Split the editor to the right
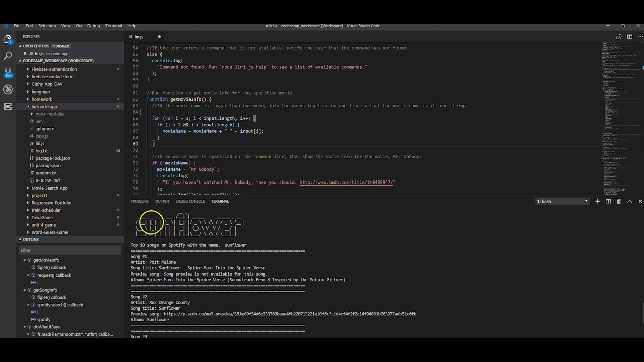This screenshot has width=644, height=362. click(x=629, y=37)
